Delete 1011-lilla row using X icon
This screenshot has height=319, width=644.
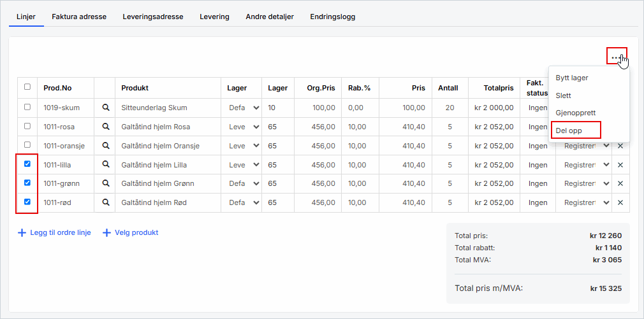point(620,165)
